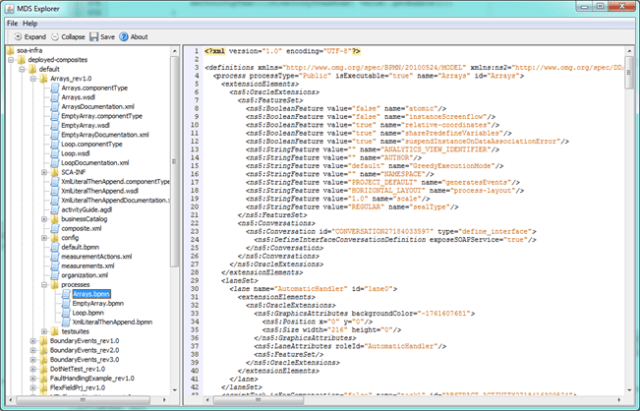
Task: Click the soa-infra folder icon
Action: [x=11, y=51]
